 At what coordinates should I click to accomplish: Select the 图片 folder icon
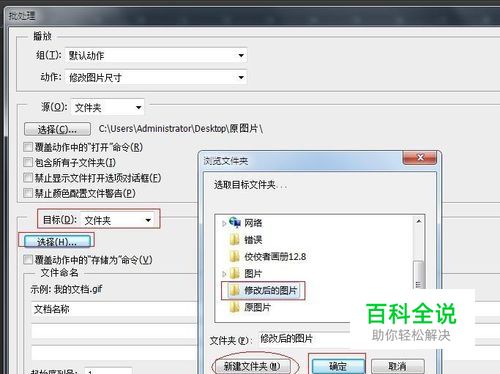click(235, 274)
